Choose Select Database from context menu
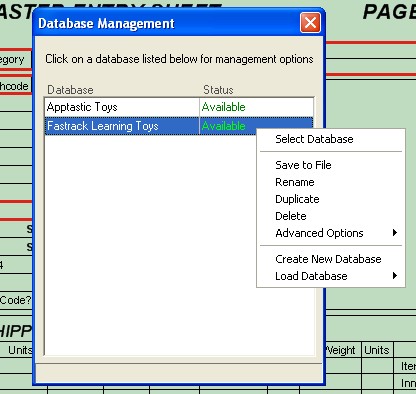The height and width of the screenshot is (394, 416). coord(330,139)
